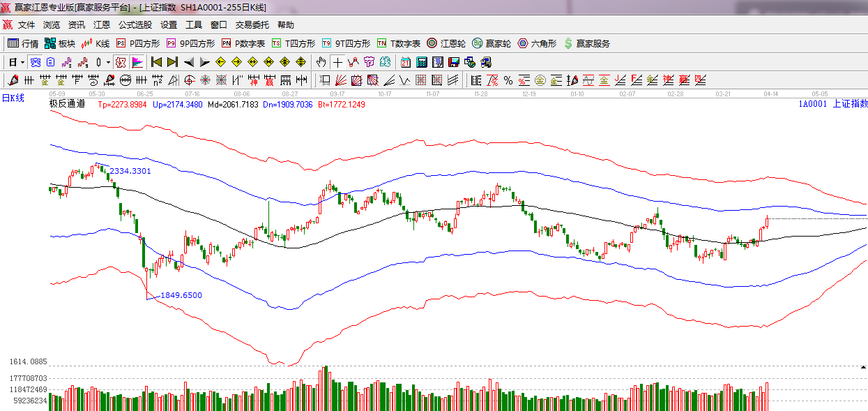Screen dimensions: 868x411
Task: Click the yellow diamond left-arrow icon
Action: click(221, 62)
